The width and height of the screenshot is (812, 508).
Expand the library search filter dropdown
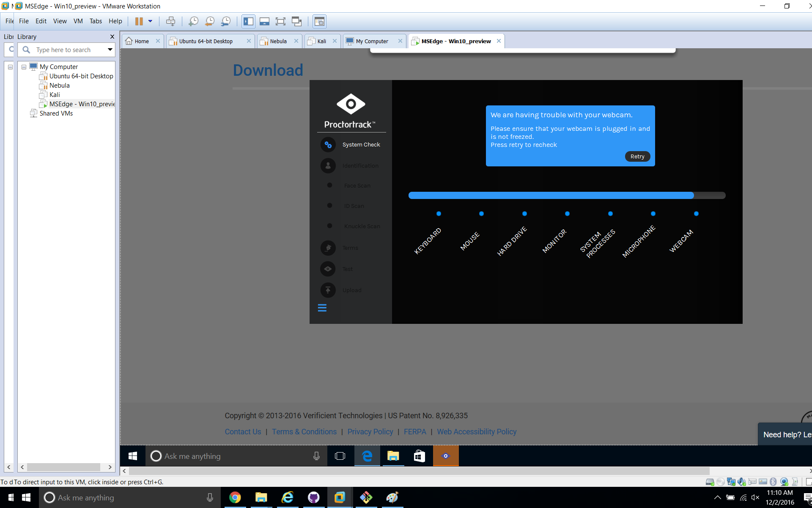110,50
